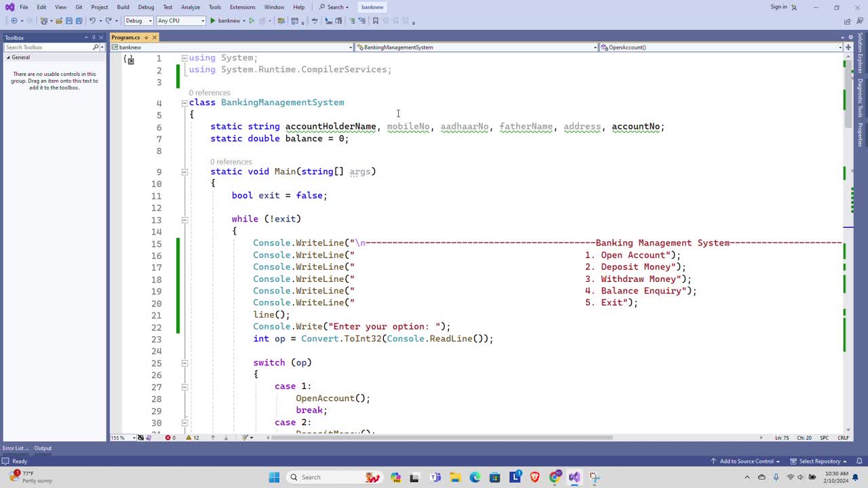The width and height of the screenshot is (868, 488).
Task: Click Add to Source Control button
Action: (746, 461)
